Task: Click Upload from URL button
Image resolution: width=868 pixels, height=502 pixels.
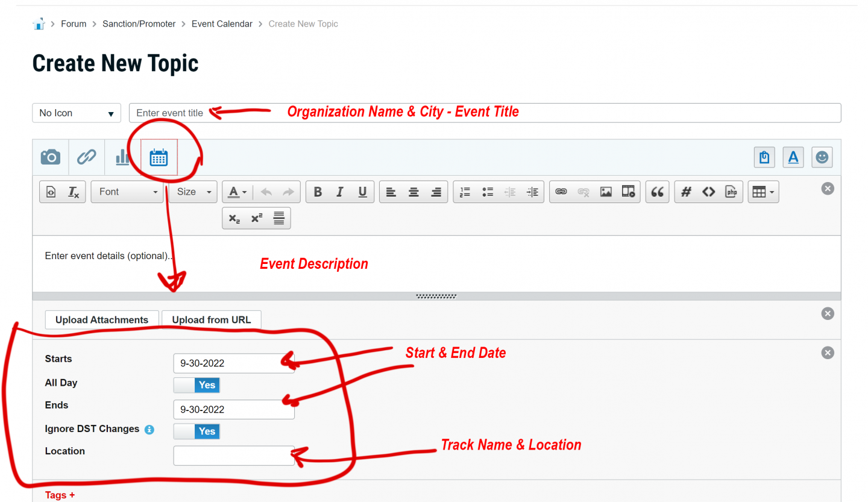Action: point(212,320)
